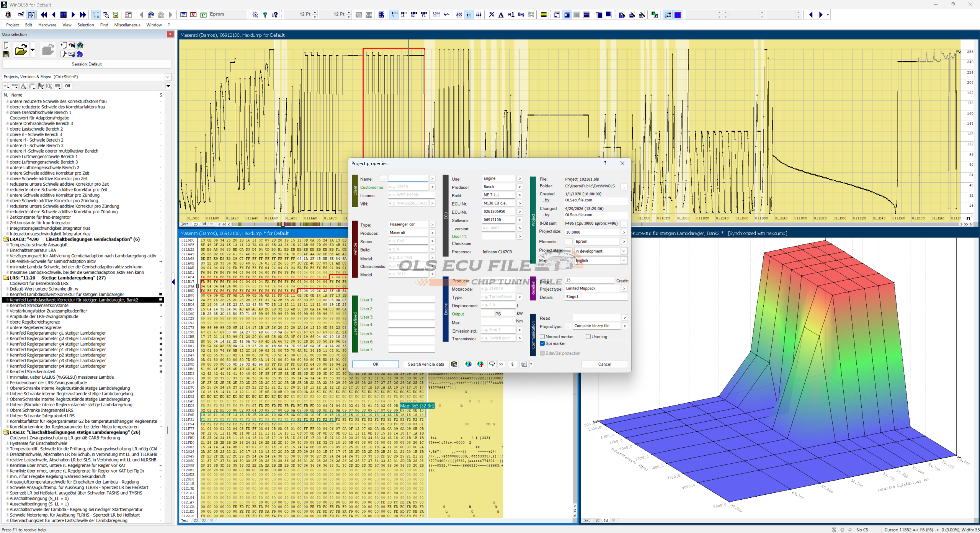Open the Miscellaneous menu

pyautogui.click(x=127, y=25)
